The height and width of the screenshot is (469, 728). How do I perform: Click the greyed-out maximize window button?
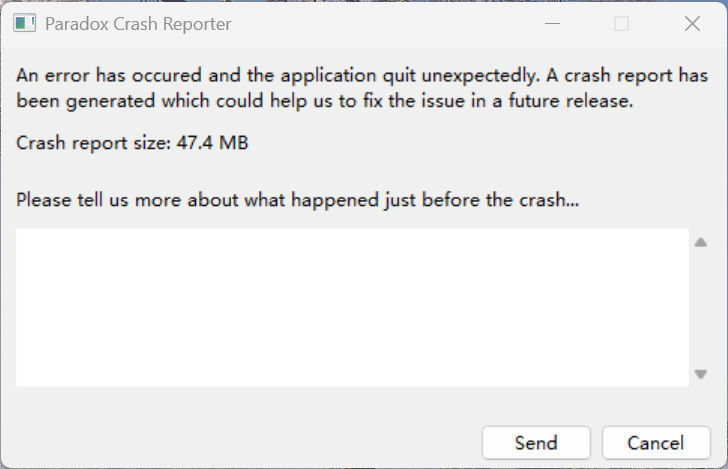click(621, 24)
